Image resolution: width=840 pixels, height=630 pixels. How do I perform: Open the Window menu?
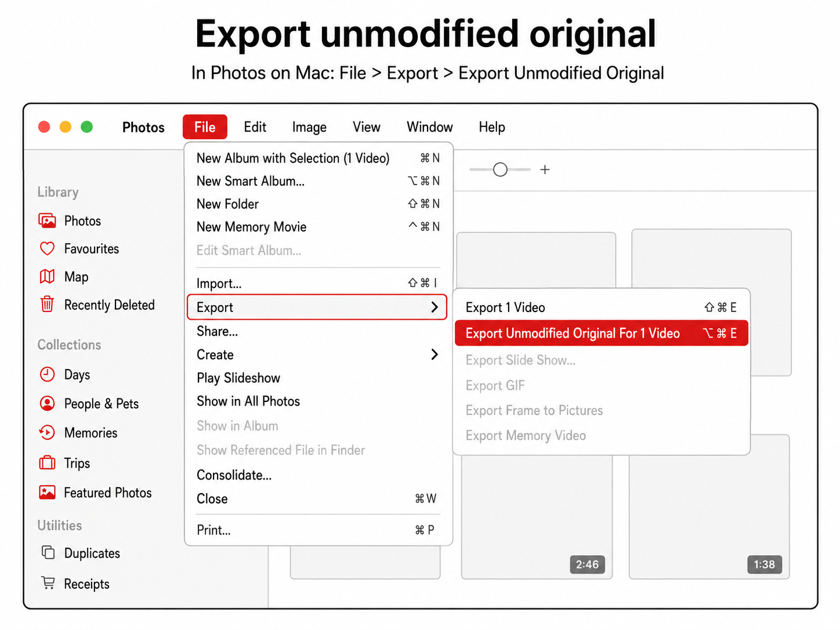pos(430,127)
